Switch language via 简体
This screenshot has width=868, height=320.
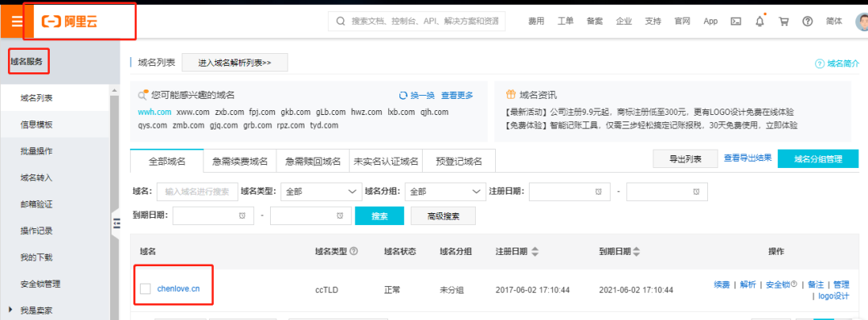coord(833,22)
